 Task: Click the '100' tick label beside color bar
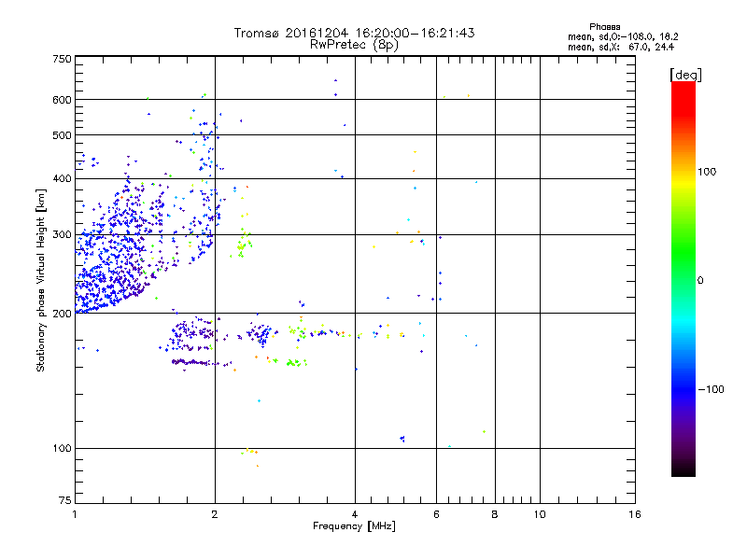click(x=707, y=172)
